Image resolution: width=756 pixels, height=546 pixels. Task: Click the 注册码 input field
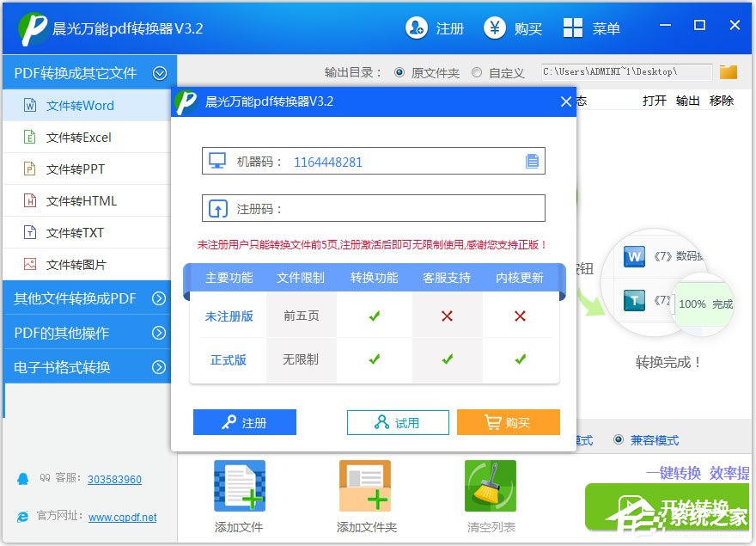click(x=373, y=209)
